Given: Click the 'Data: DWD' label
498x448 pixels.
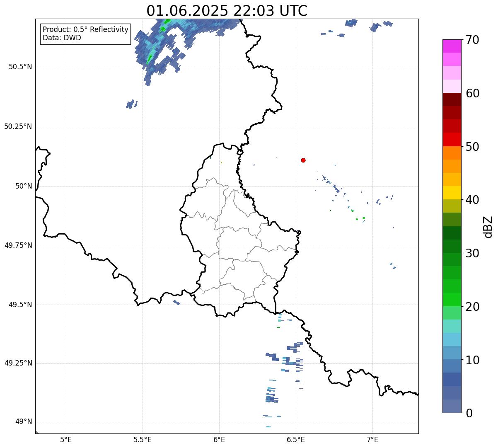Looking at the screenshot, I should (62, 38).
